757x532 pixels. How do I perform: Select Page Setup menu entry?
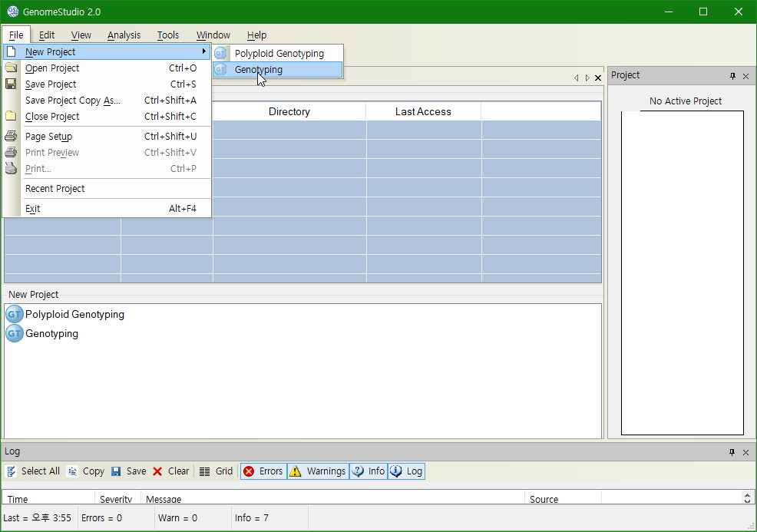point(107,136)
